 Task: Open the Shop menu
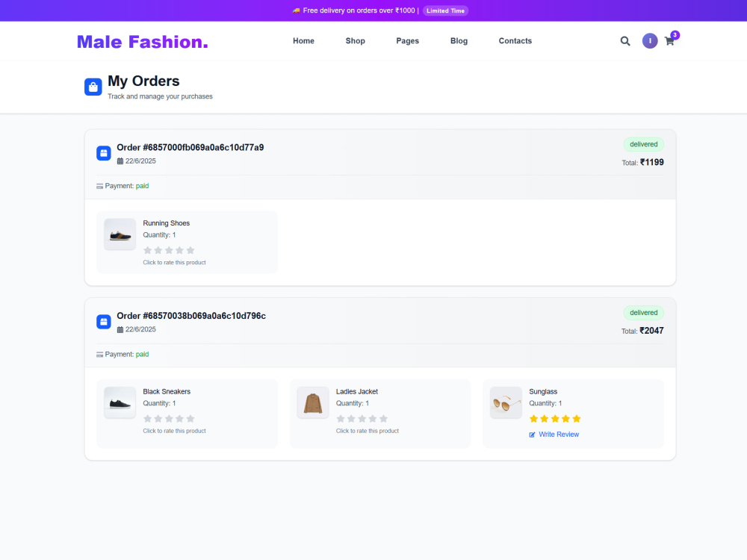point(356,41)
